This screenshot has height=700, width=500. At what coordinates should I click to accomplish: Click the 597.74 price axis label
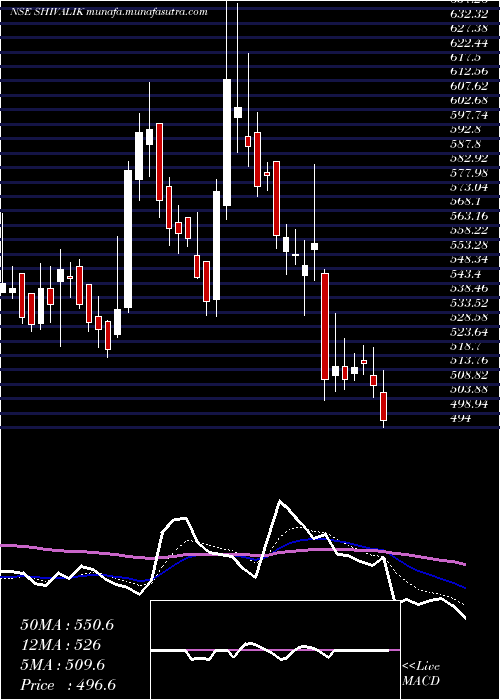(x=469, y=115)
